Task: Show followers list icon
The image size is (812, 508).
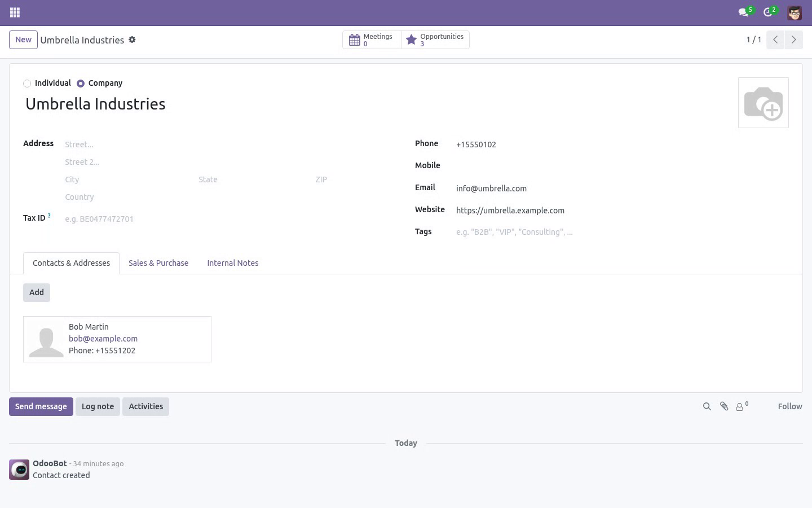Action: click(742, 406)
